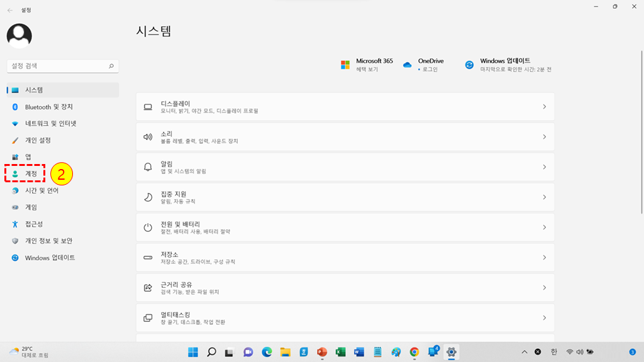644x362 pixels.
Task: Open the notification center badge
Action: click(x=633, y=352)
